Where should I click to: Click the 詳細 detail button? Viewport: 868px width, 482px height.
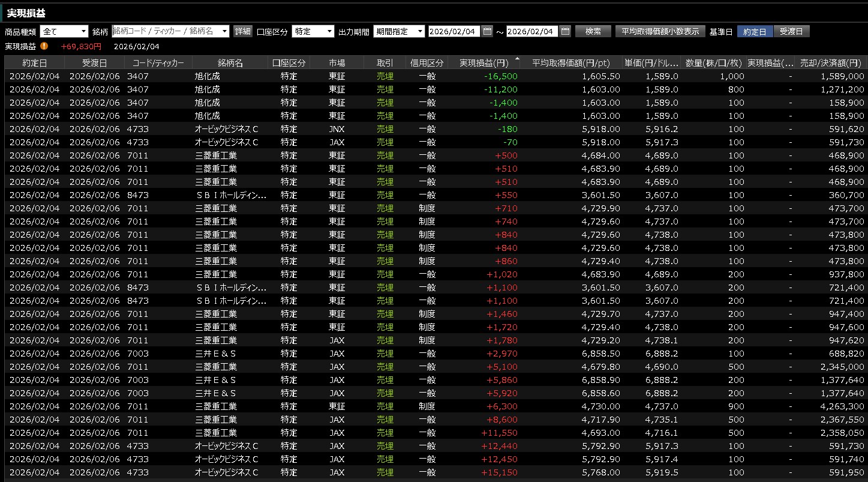[242, 32]
